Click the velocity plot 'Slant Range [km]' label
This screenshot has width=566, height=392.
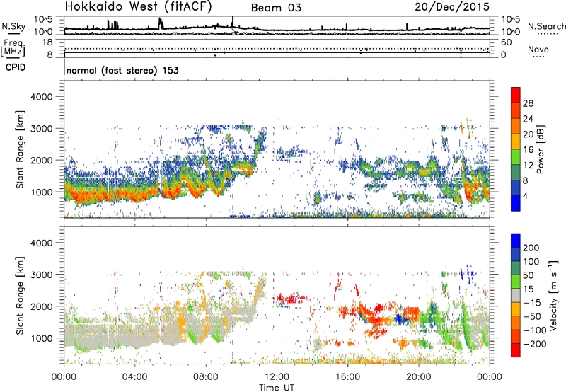tap(20, 295)
